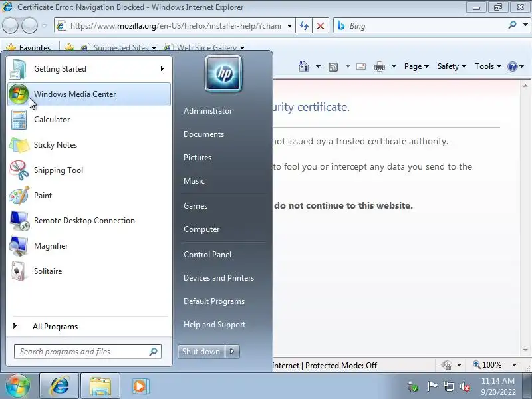Launch Windows Media Player from taskbar
532x399 pixels.
coord(140,386)
